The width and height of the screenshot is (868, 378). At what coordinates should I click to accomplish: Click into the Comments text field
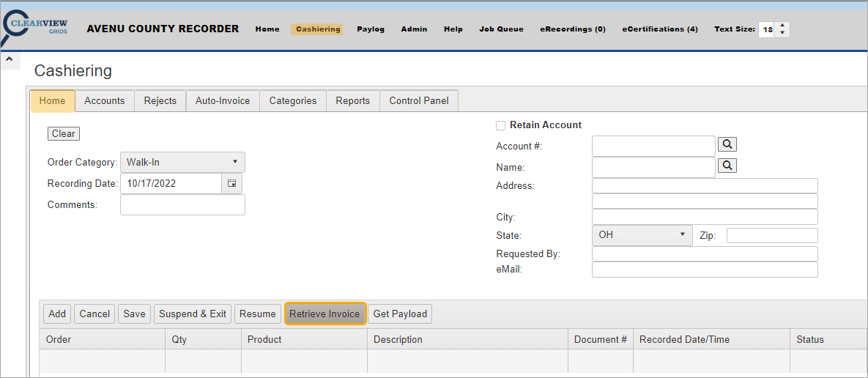click(x=182, y=205)
